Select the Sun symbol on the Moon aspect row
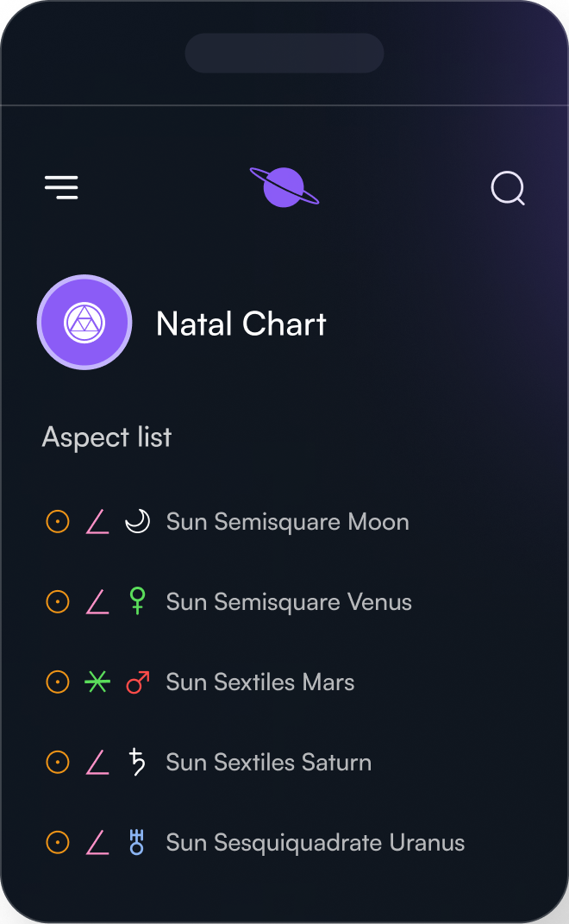 57,521
